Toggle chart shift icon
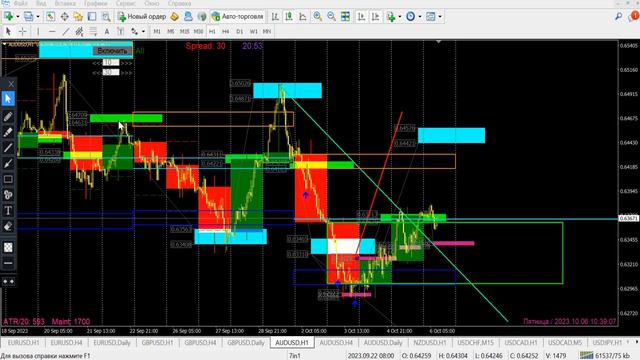640x360 pixels. pos(376,17)
